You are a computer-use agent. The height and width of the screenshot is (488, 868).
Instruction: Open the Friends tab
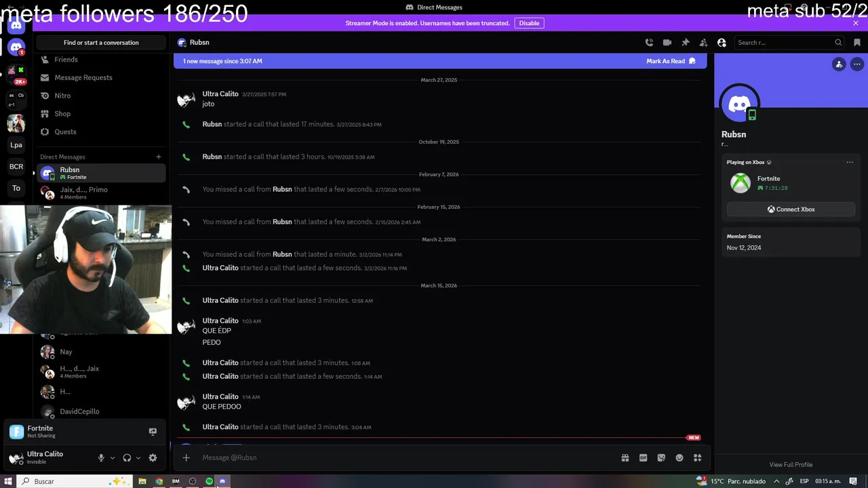(101, 60)
